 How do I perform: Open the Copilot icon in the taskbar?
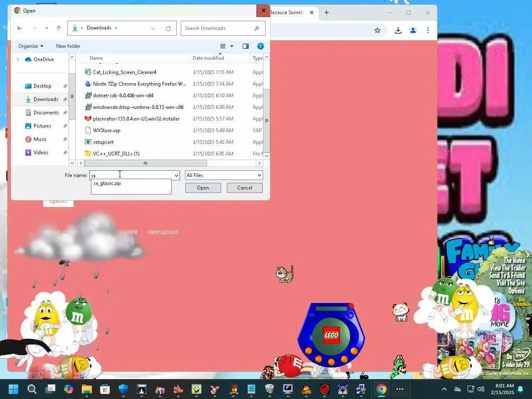(69, 389)
